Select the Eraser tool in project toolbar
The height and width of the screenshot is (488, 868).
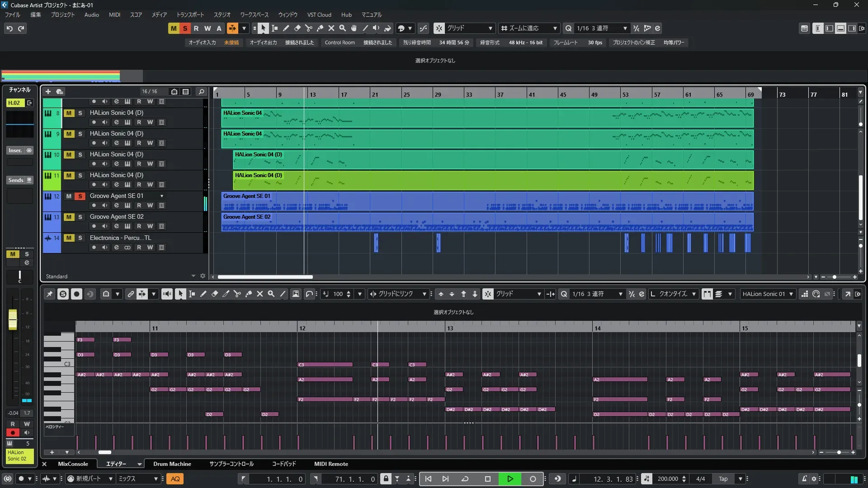297,28
